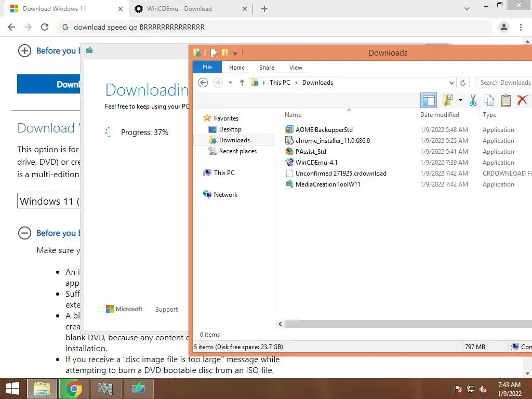Click the Chrome tab search arrow
The width and height of the screenshot is (532, 399).
pos(467,9)
